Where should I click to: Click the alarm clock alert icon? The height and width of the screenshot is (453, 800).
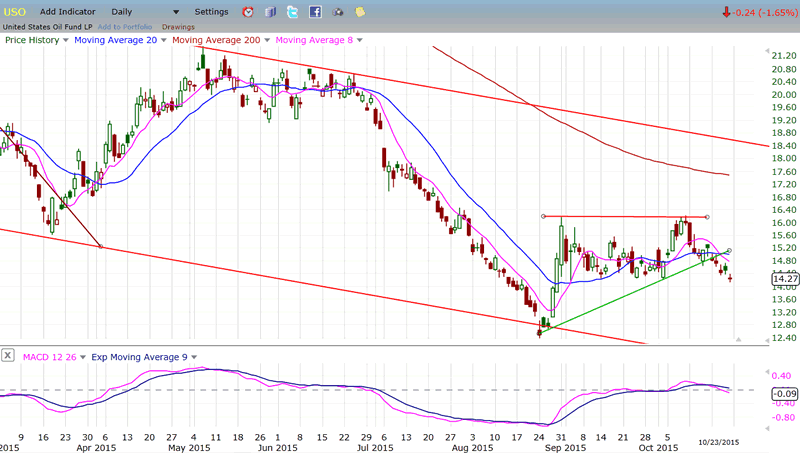tap(248, 12)
